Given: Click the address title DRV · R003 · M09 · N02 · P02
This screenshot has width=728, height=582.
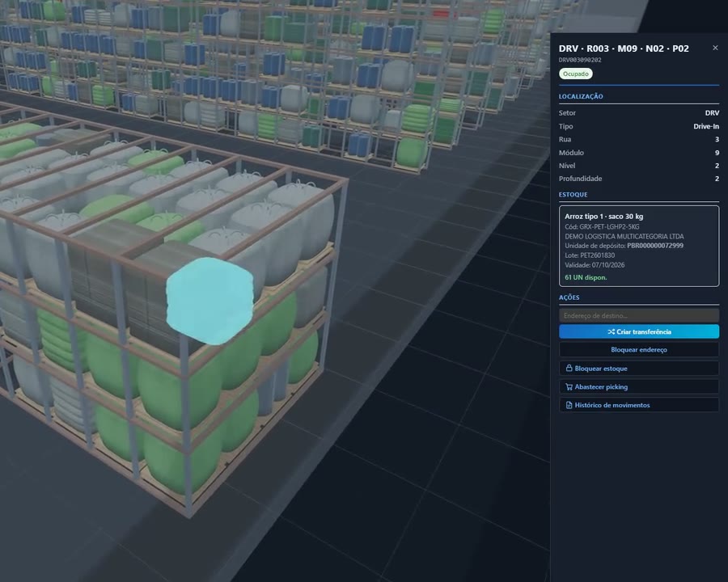Looking at the screenshot, I should pyautogui.click(x=624, y=48).
